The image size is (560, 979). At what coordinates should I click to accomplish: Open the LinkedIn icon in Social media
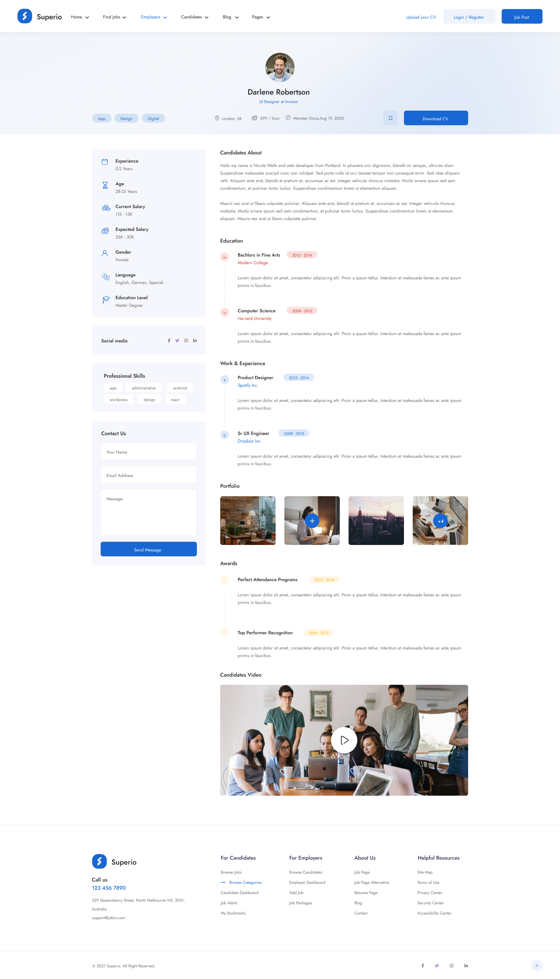pyautogui.click(x=195, y=341)
